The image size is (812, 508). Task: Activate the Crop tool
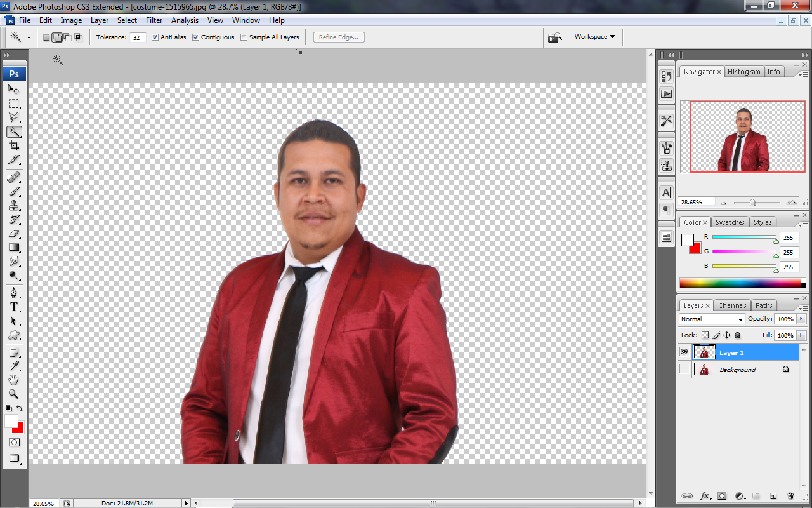coord(15,146)
